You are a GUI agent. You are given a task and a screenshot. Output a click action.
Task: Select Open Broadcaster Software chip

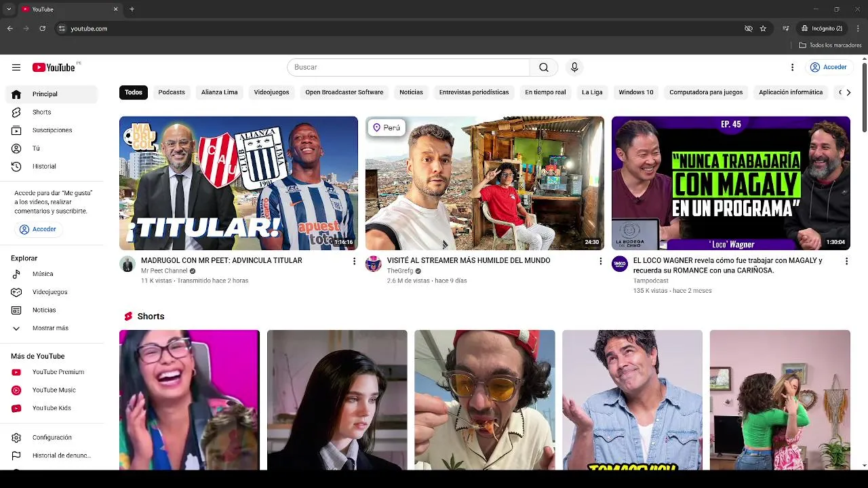344,92
